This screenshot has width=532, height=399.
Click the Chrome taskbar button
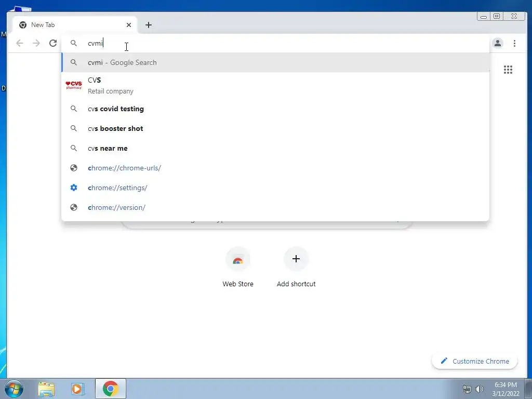111,389
